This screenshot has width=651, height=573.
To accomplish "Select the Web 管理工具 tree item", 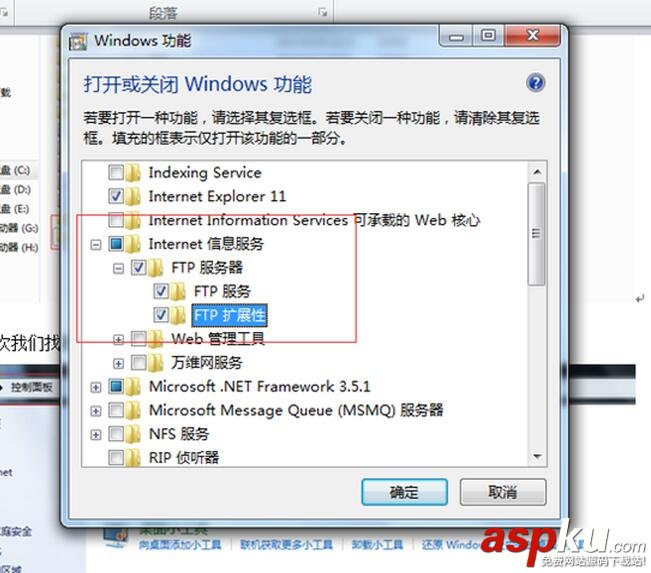I will click(218, 339).
